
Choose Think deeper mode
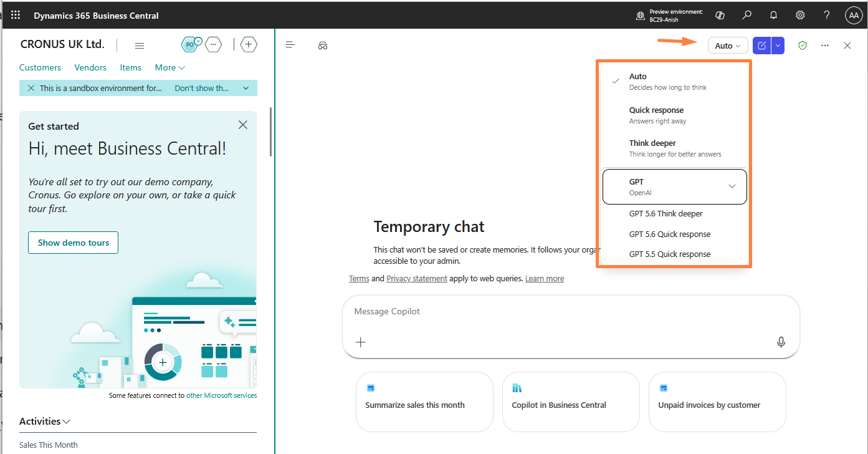tap(675, 148)
